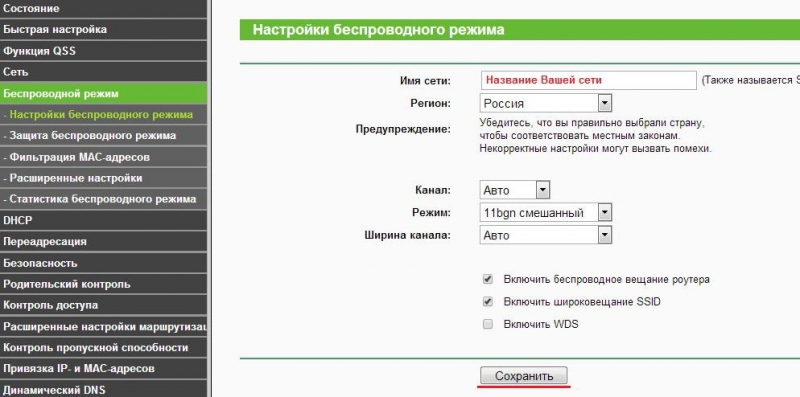Click the Сохранить button
Screen dimensions: 800x397
[x=523, y=376]
